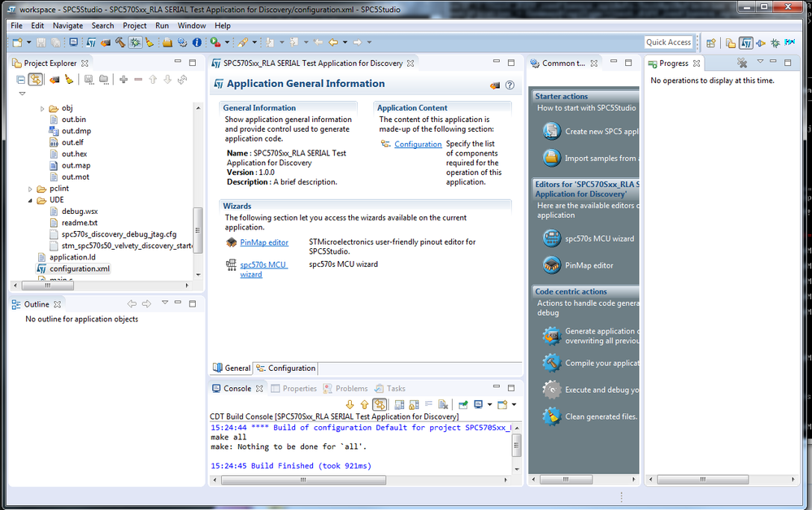Click the Open Perspective icon

pos(711,43)
